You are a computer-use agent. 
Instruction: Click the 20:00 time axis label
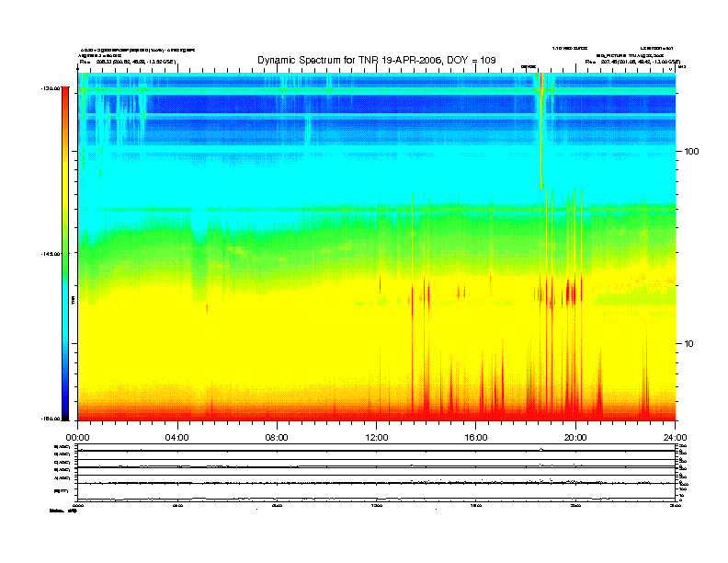pyautogui.click(x=575, y=438)
